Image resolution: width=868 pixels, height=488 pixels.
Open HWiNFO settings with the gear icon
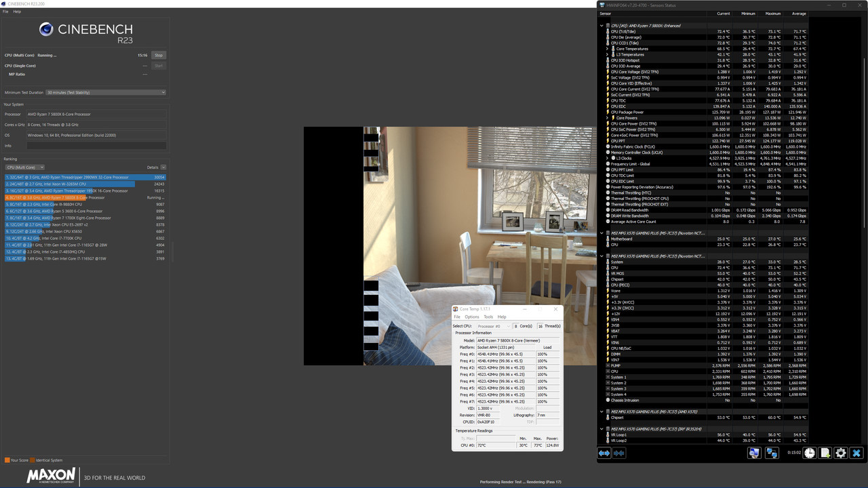point(841,453)
